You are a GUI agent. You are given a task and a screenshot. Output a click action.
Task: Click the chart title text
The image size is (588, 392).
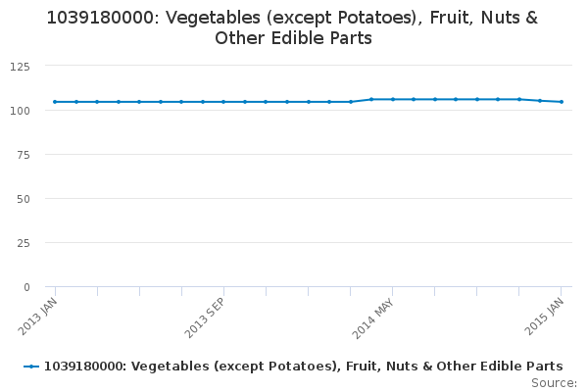[293, 28]
